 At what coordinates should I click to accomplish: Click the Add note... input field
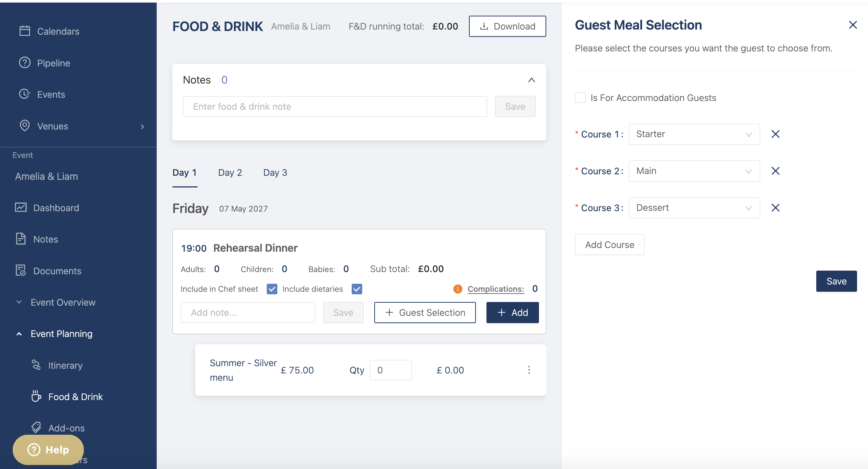coord(248,313)
